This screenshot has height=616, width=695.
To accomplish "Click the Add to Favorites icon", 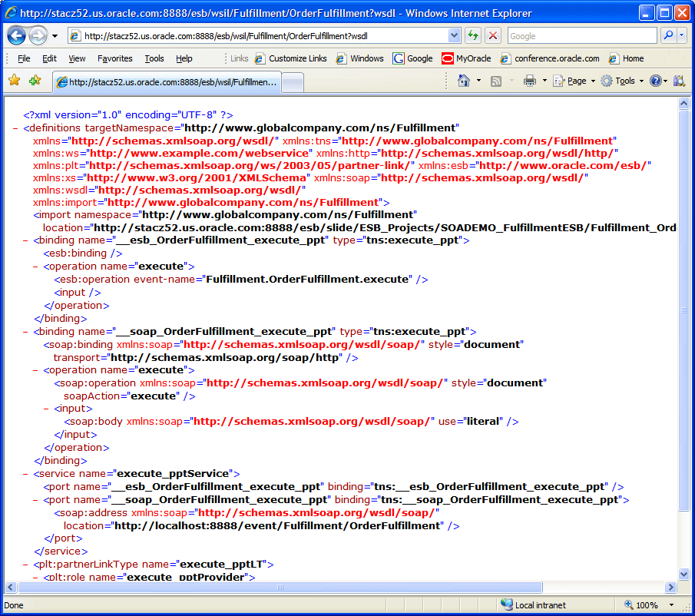I will pyautogui.click(x=35, y=80).
